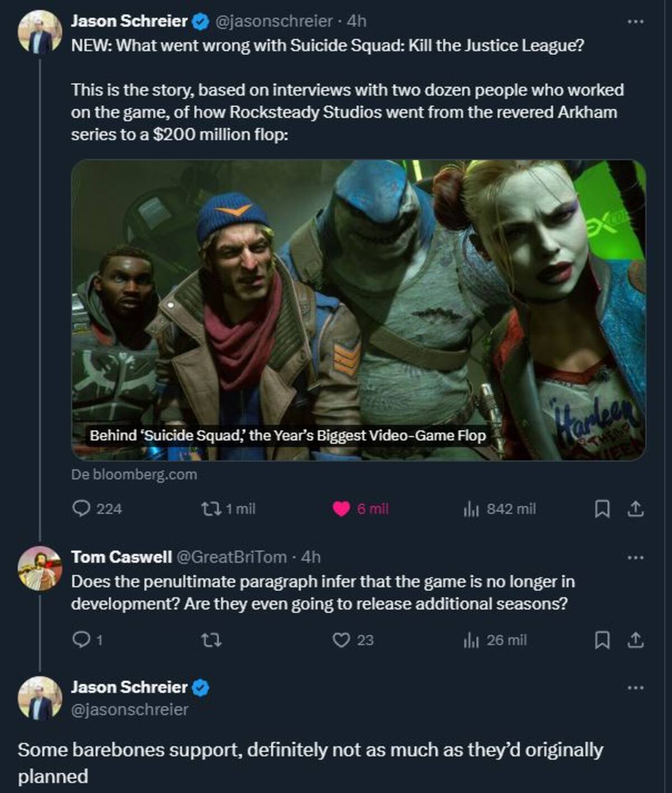Open more options on Schreier's reply

point(635,687)
